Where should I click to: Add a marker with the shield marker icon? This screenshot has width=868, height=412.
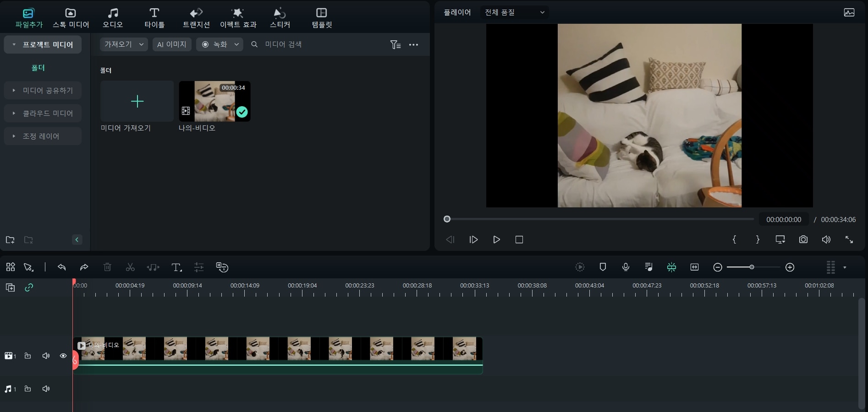coord(603,267)
